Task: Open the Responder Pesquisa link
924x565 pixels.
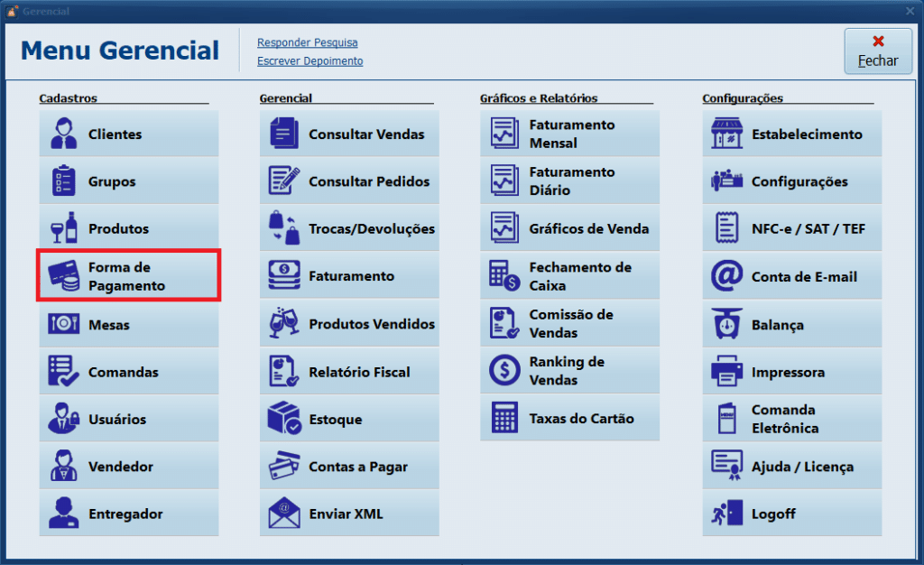Action: (x=307, y=42)
